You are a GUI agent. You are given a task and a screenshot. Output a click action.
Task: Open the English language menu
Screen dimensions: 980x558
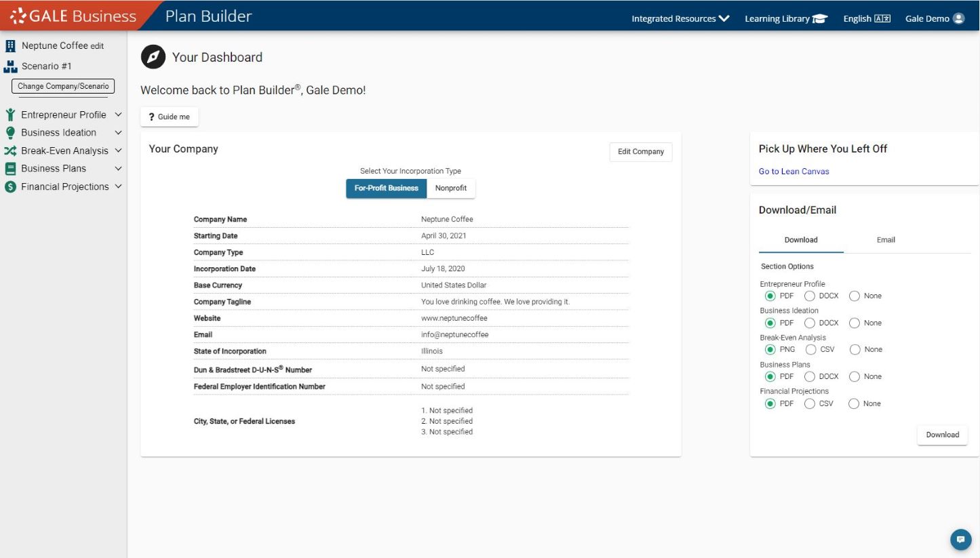[x=867, y=19]
